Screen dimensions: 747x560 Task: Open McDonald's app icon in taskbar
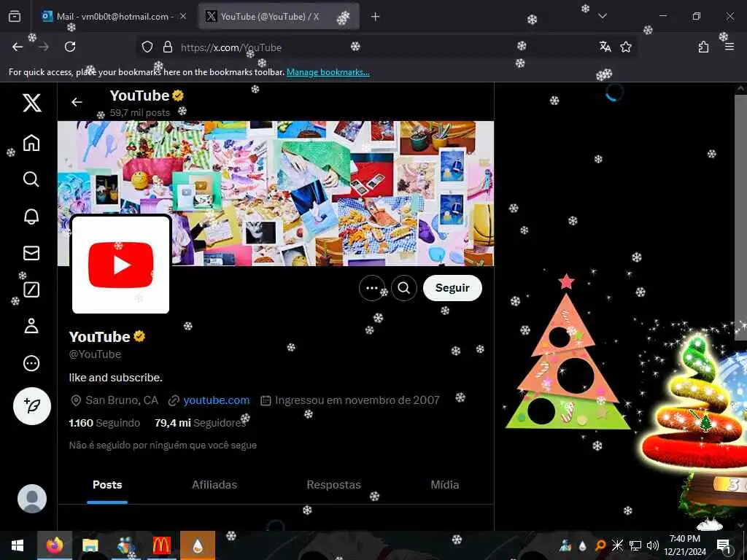click(161, 545)
